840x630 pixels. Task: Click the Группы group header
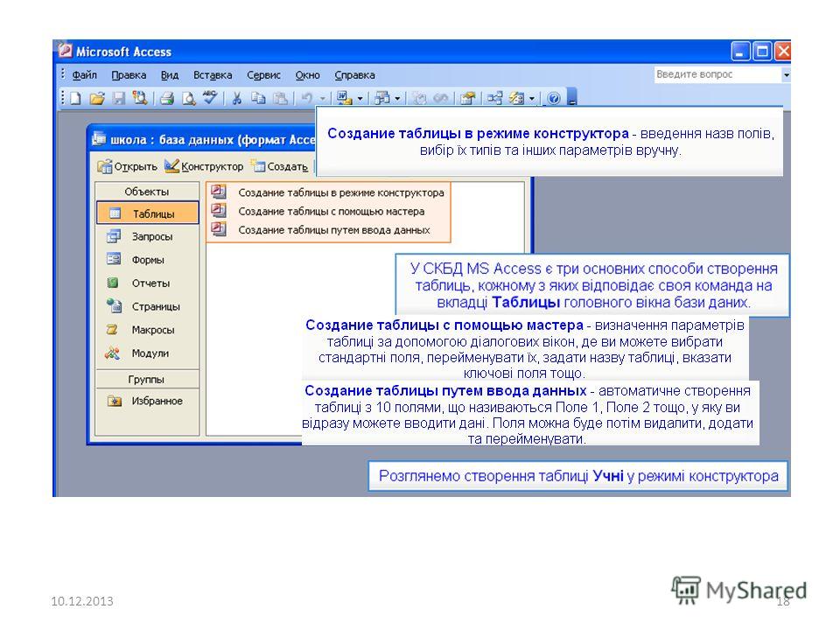[147, 379]
